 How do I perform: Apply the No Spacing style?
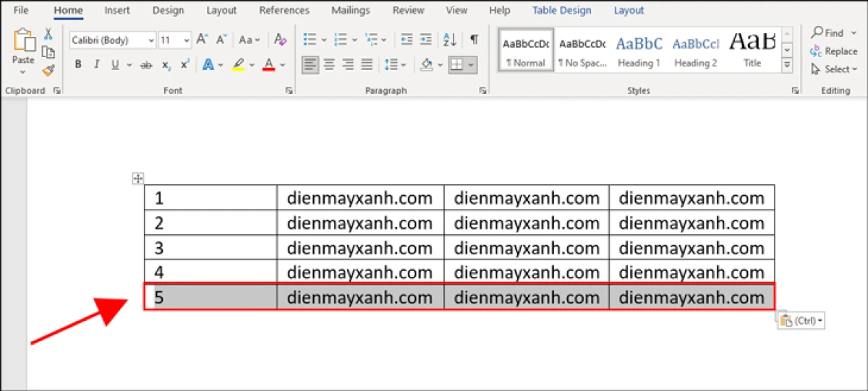coord(582,50)
